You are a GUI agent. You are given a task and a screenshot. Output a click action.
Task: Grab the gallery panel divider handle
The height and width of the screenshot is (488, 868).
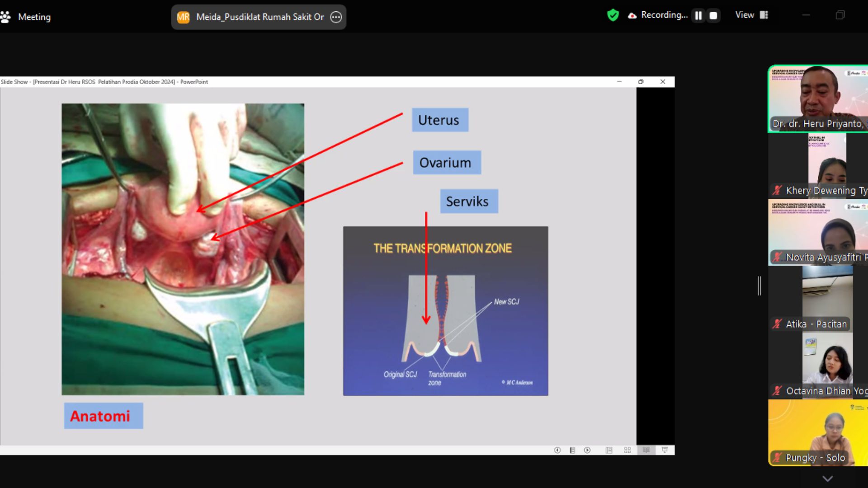pyautogui.click(x=759, y=286)
